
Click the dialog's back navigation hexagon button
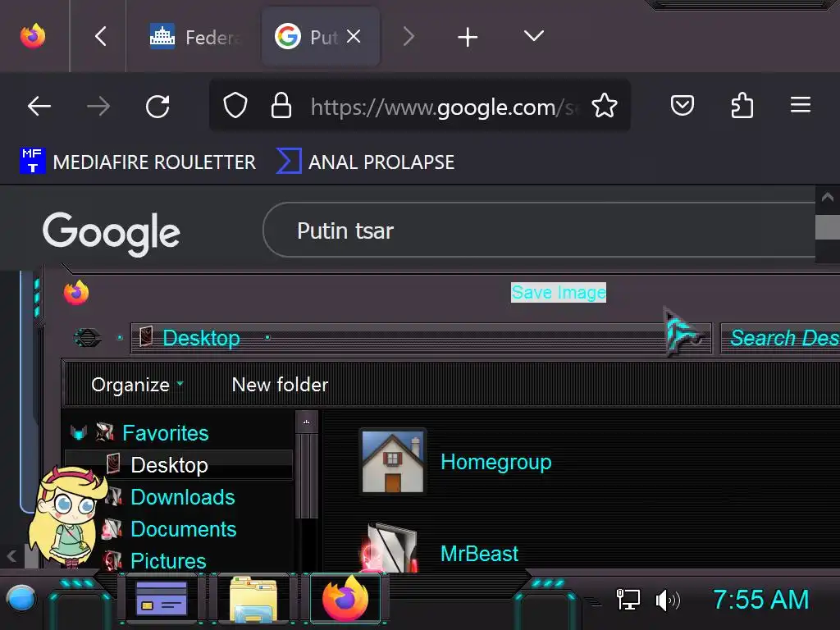point(87,337)
